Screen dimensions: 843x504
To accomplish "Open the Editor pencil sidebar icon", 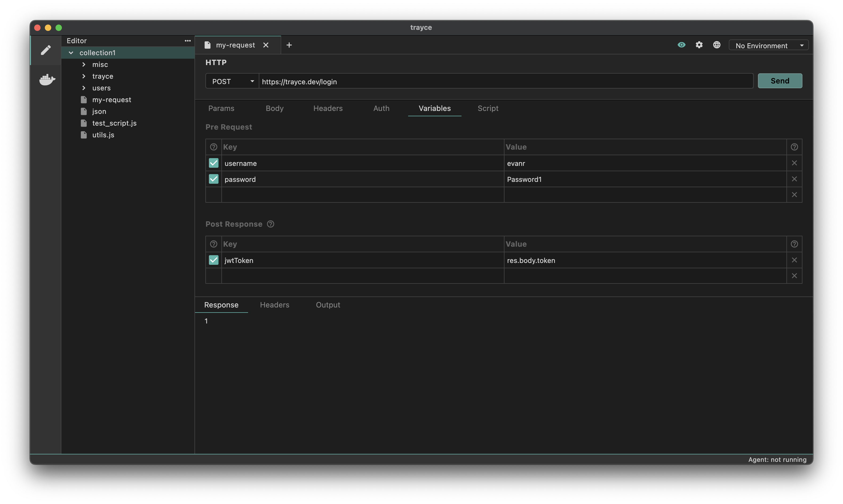I will 46,50.
